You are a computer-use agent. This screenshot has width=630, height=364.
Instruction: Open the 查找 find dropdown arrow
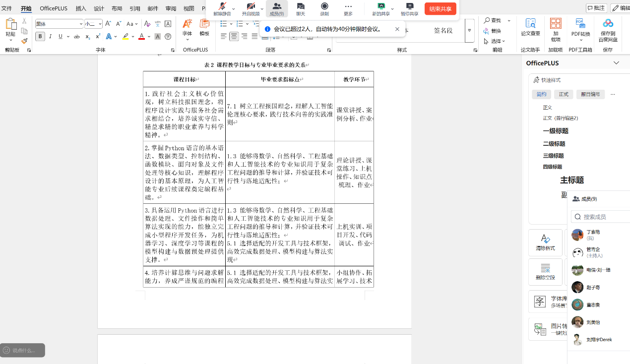point(508,20)
